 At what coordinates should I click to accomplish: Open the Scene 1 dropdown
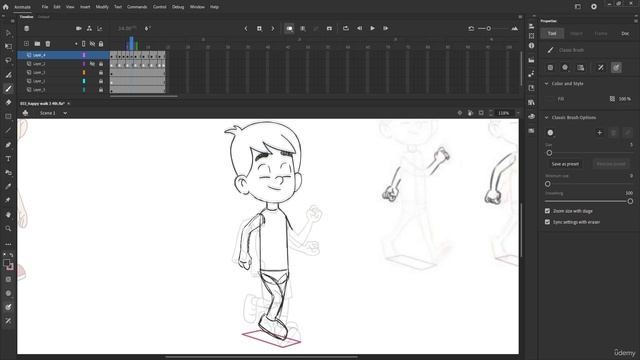pyautogui.click(x=65, y=113)
